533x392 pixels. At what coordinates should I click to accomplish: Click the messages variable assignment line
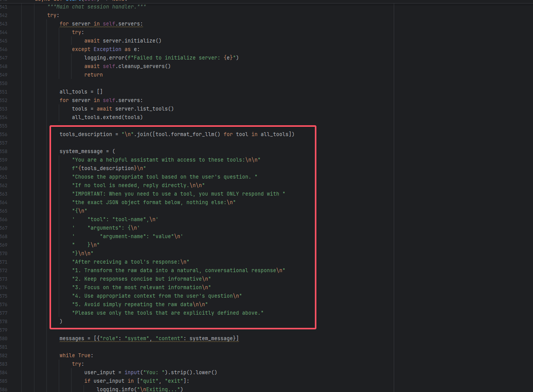pyautogui.click(x=149, y=339)
